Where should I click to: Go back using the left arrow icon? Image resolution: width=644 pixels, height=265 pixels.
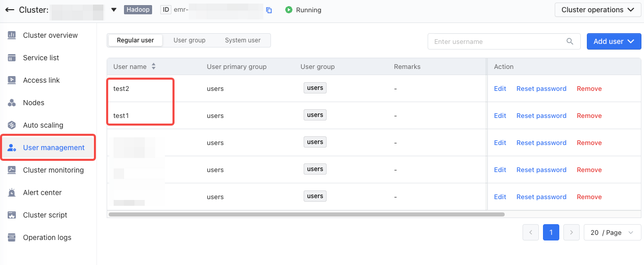9,10
